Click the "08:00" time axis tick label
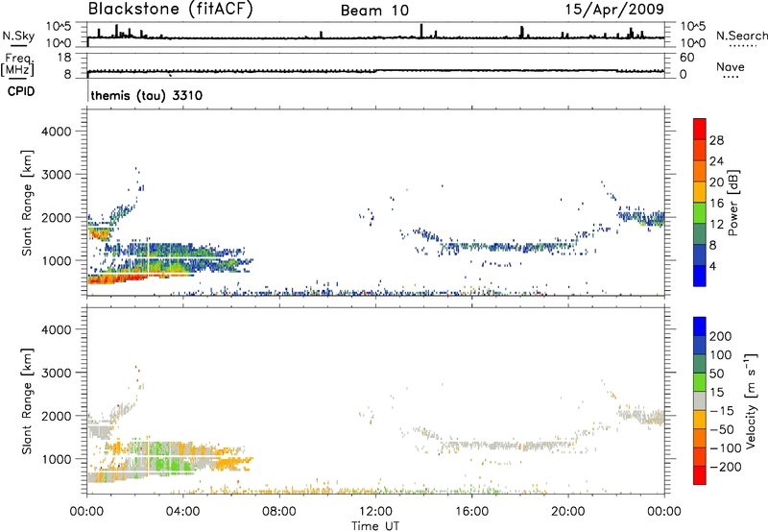 coord(278,512)
